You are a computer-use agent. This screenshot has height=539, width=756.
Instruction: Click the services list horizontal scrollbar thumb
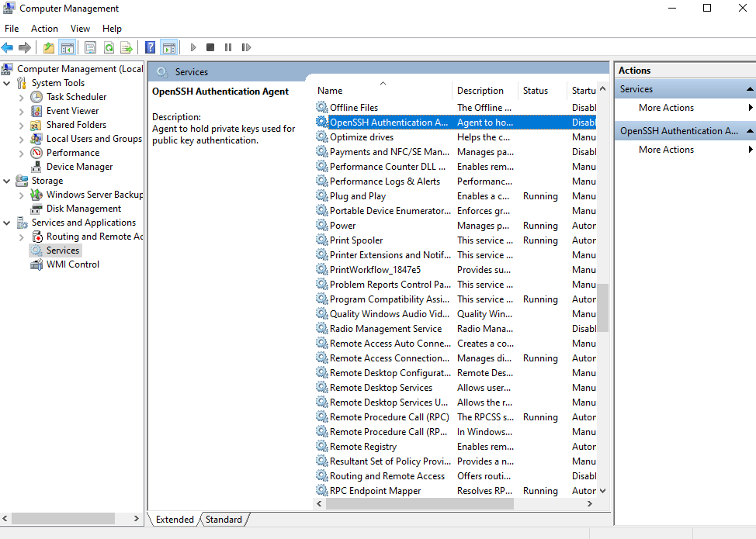(x=419, y=504)
